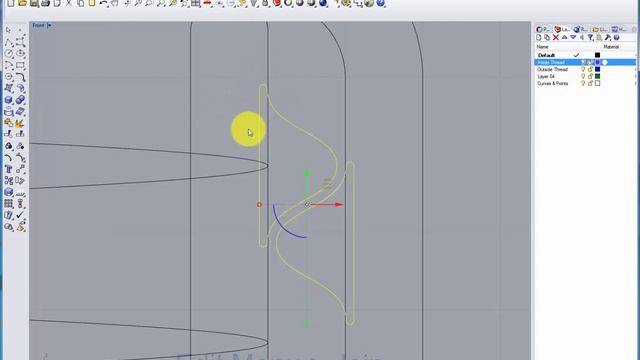This screenshot has width=640, height=360.
Task: Open the Front viewport title dropdown arrow
Action: pos(49,25)
